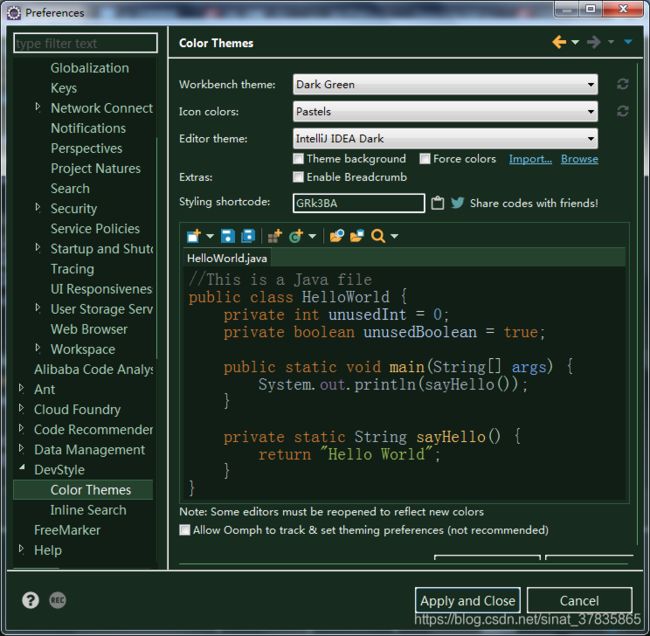Screen dimensions: 650x636
Task: Toggle the Theme background checkbox
Action: click(x=298, y=159)
